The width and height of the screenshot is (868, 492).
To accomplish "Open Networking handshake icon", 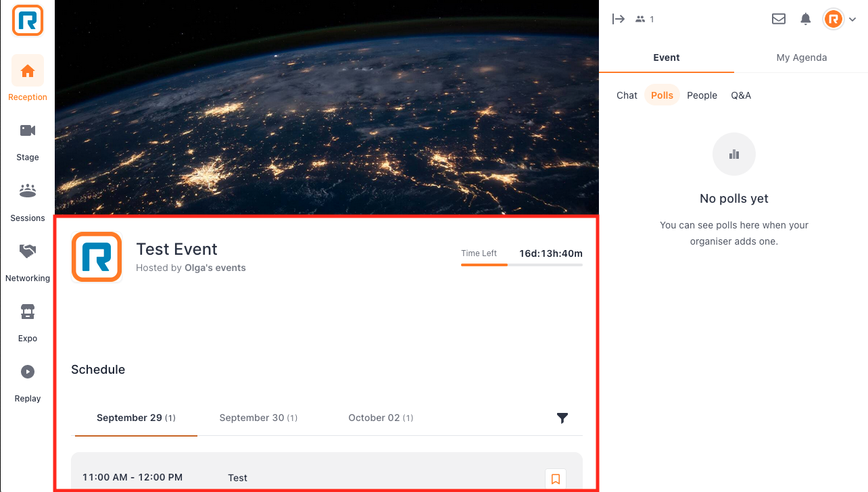I will click(x=28, y=251).
